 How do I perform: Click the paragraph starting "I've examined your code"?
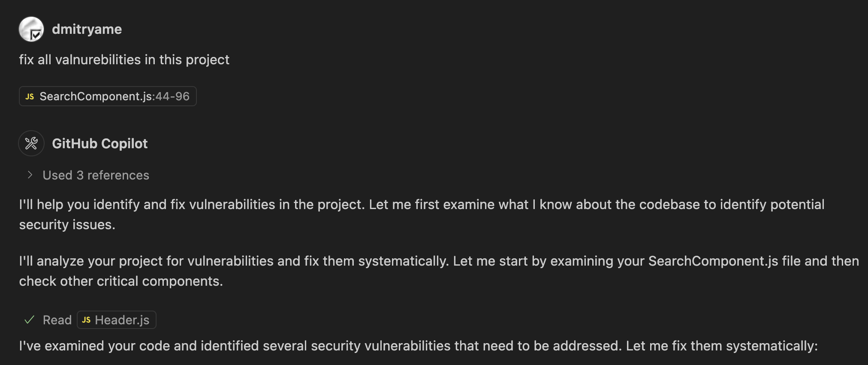[x=419, y=346]
